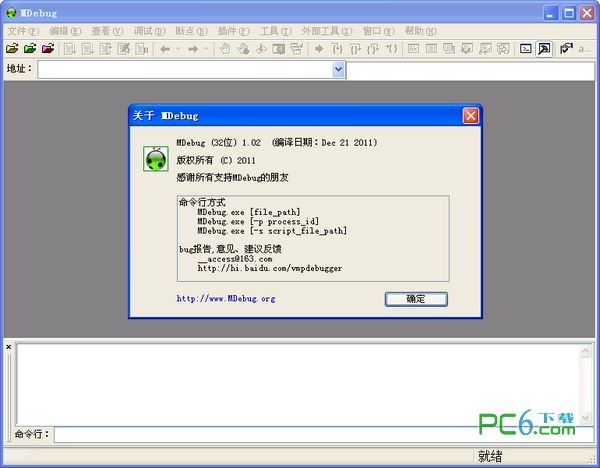Click the yellow open-file folder icon
Viewport: 600px width, 468px height.
(x=12, y=49)
